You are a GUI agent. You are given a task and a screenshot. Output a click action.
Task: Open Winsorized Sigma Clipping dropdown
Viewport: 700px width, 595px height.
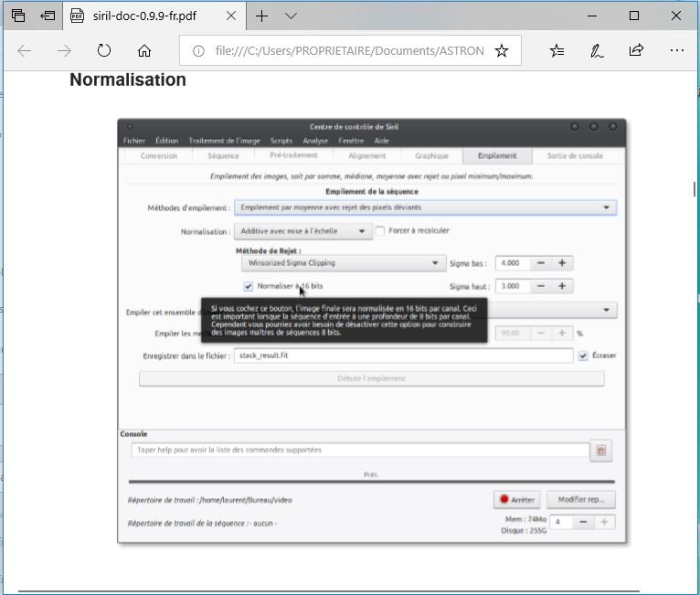coord(344,263)
